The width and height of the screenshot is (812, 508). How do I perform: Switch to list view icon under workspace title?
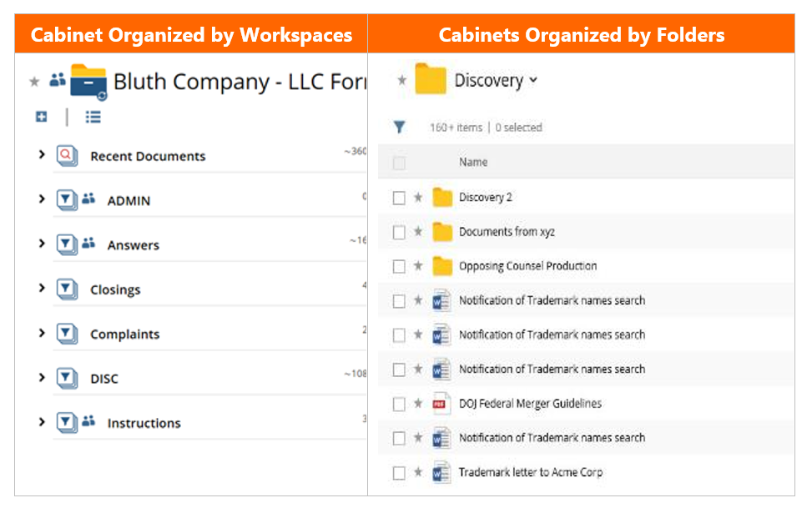93,117
